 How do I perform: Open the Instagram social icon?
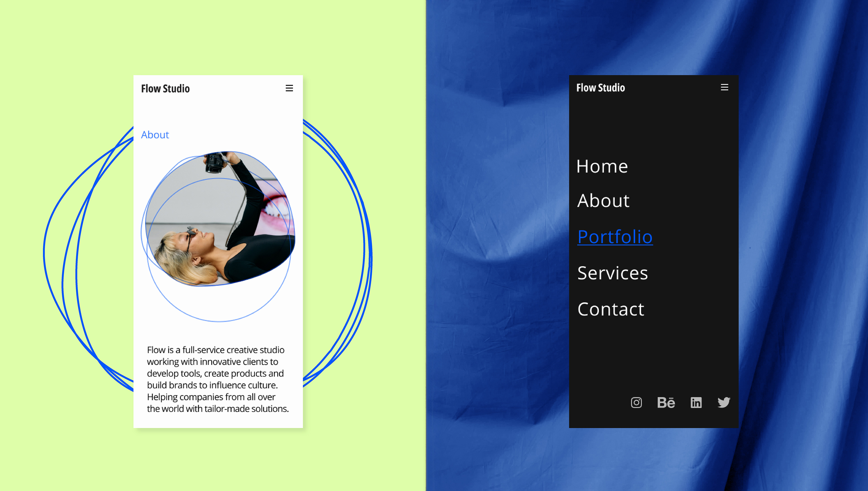[636, 402]
